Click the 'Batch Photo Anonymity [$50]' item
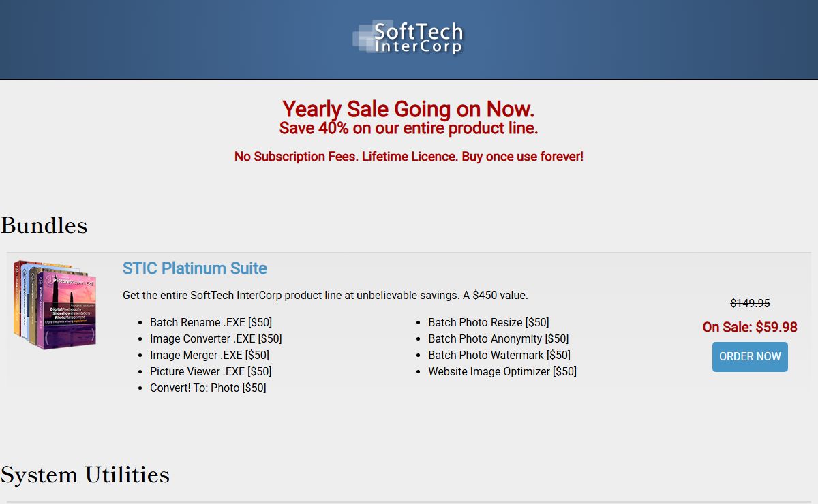Screen dimensions: 818x504 [x=498, y=338]
